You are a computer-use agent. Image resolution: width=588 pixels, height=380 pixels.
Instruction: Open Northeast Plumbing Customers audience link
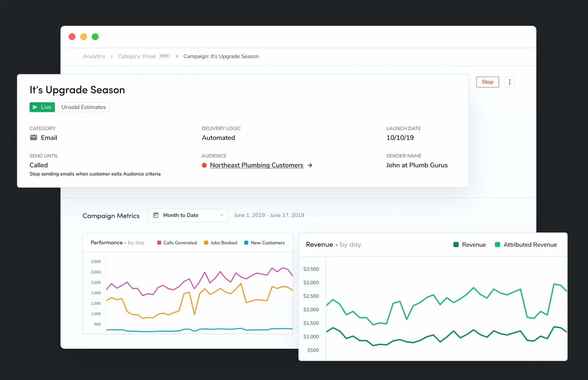point(257,165)
